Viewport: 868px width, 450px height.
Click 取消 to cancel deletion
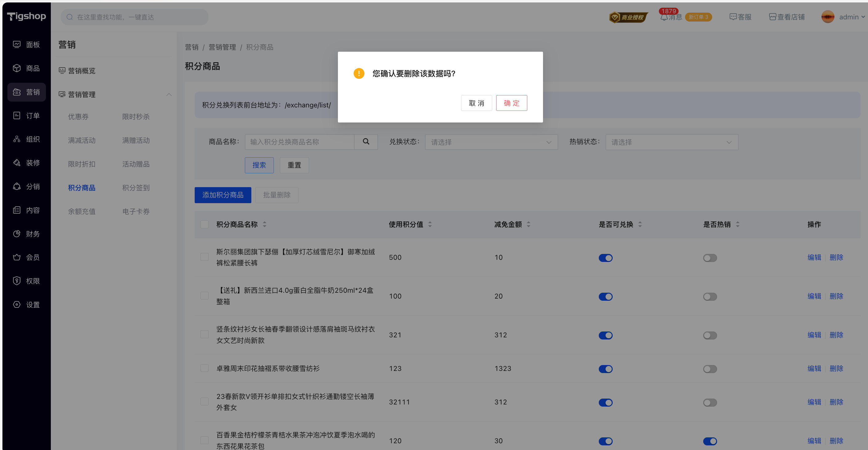476,103
